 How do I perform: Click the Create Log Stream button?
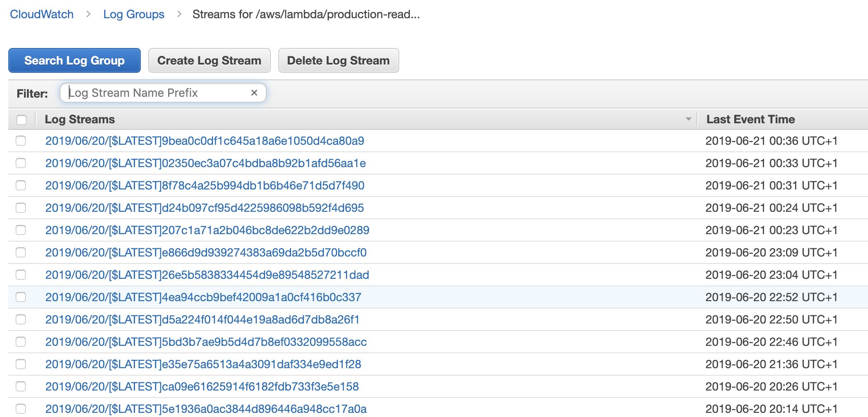pos(209,60)
